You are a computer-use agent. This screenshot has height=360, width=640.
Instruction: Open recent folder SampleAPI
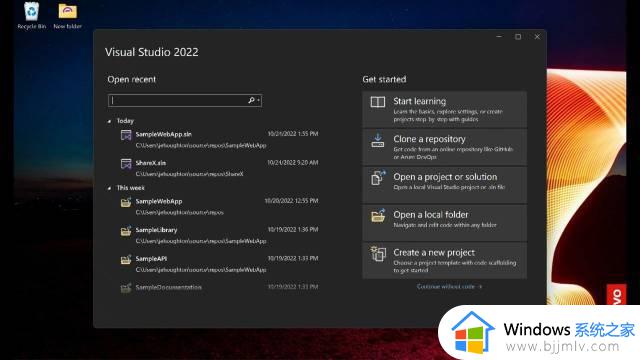(x=220, y=264)
